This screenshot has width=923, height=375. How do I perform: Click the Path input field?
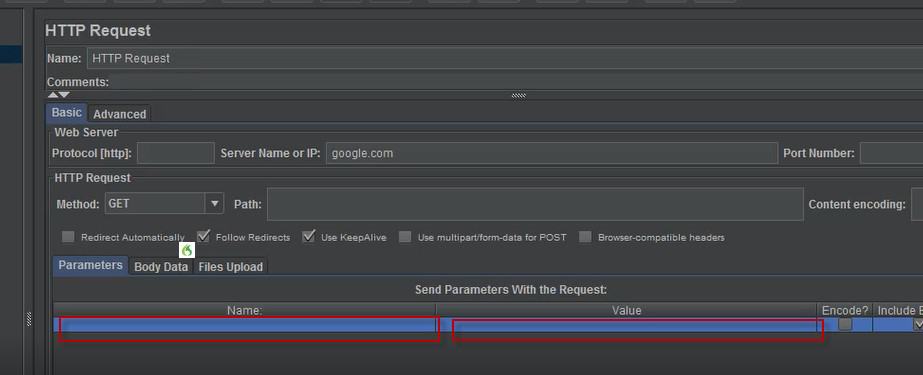tap(535, 204)
